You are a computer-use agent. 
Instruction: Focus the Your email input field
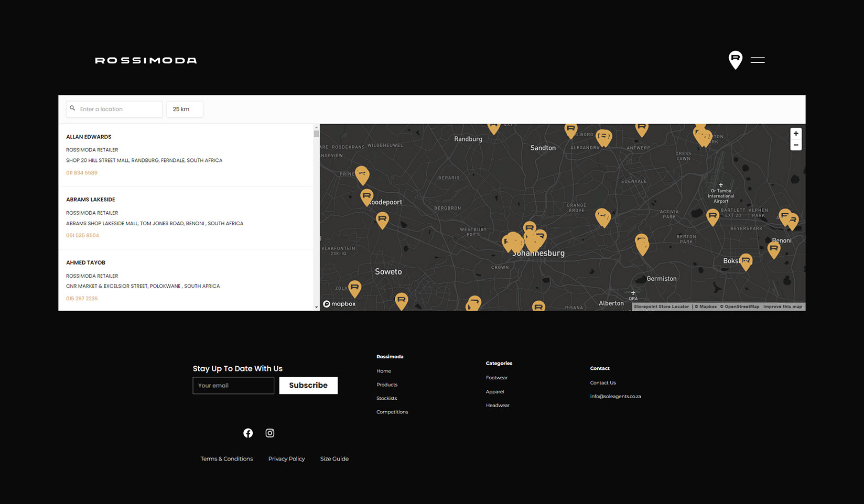[x=233, y=386]
